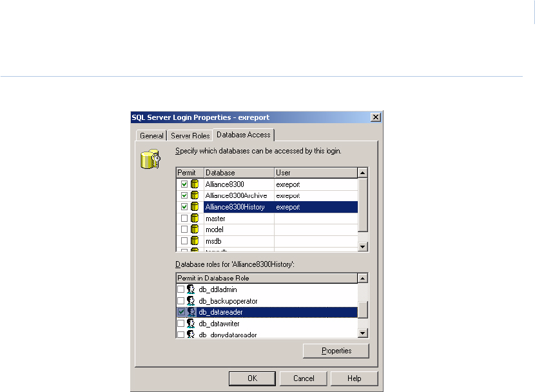Click the db_denydatareader role user icon

pyautogui.click(x=191, y=334)
